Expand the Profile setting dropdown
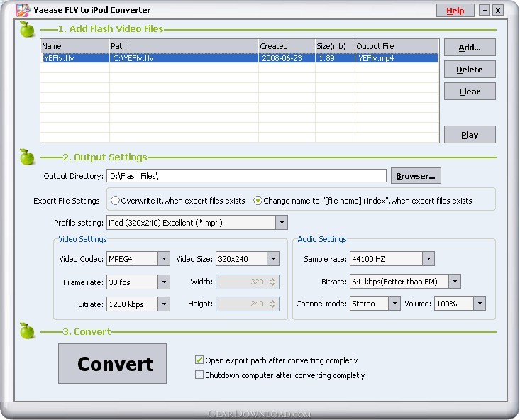The width and height of the screenshot is (520, 420). (x=281, y=223)
